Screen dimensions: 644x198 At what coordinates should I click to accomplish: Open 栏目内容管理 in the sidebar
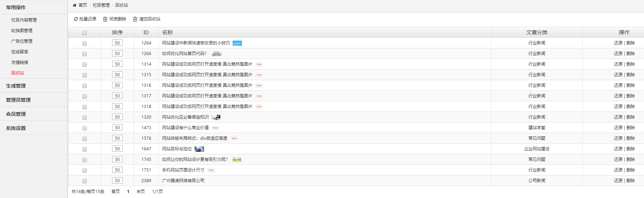coord(24,20)
